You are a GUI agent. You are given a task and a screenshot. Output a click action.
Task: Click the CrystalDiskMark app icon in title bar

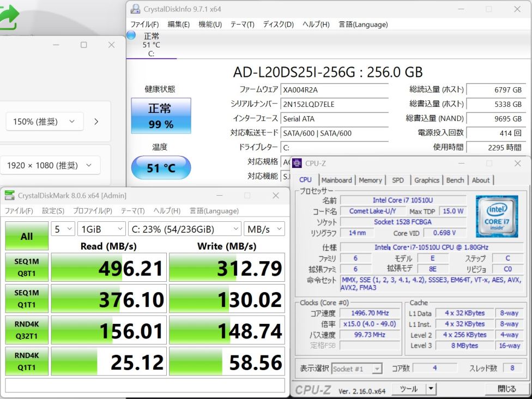point(10,196)
